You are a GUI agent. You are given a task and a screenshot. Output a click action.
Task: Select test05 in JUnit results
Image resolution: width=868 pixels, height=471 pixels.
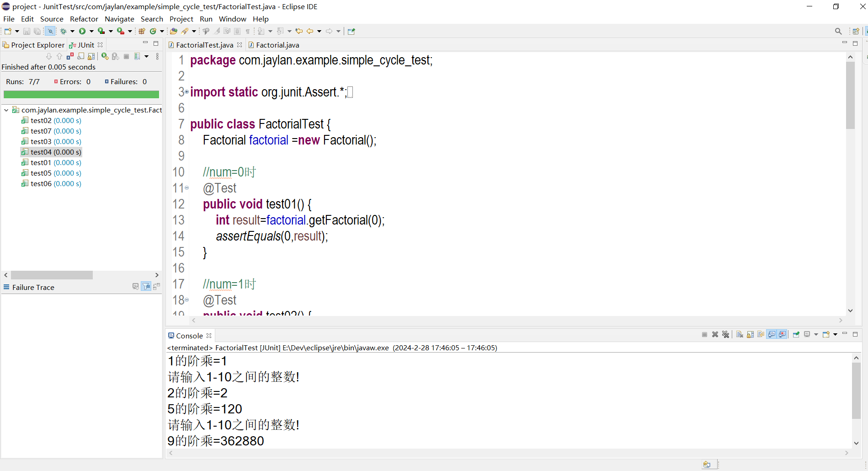(x=51, y=173)
